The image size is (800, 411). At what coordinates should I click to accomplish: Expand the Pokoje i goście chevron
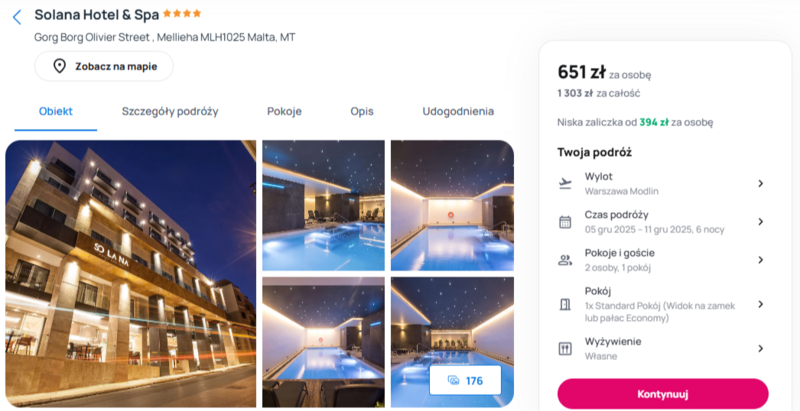[x=760, y=260]
